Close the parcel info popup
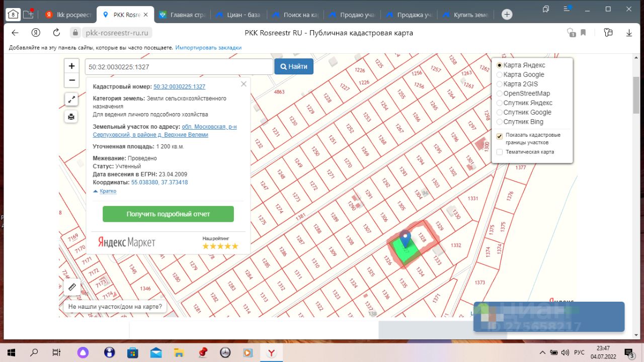Viewport: 644px width, 362px height. pyautogui.click(x=244, y=84)
